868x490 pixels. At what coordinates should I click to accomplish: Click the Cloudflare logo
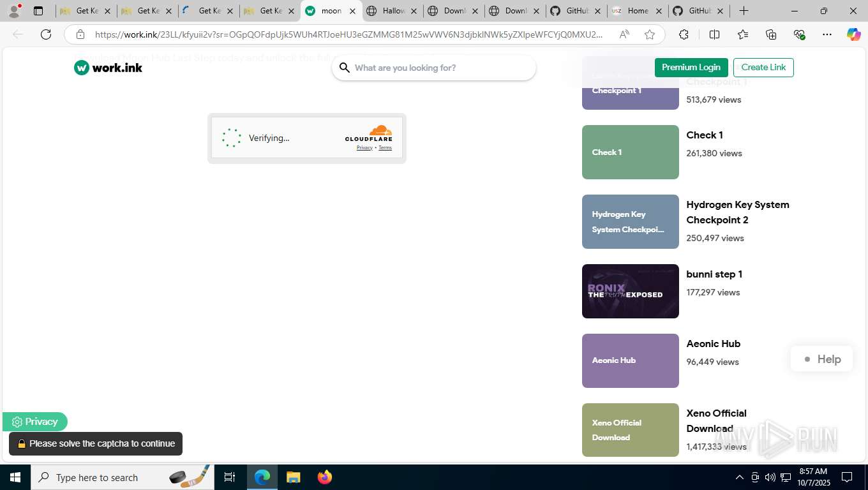click(x=369, y=133)
